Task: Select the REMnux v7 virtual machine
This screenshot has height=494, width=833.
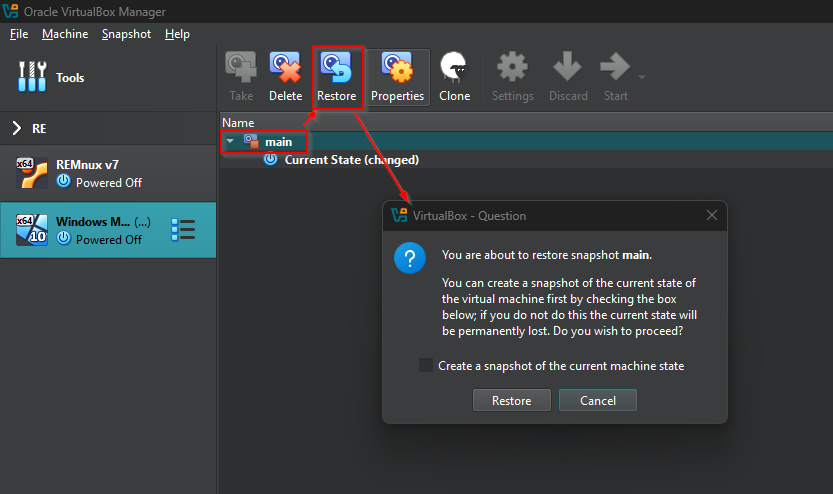Action: point(108,174)
